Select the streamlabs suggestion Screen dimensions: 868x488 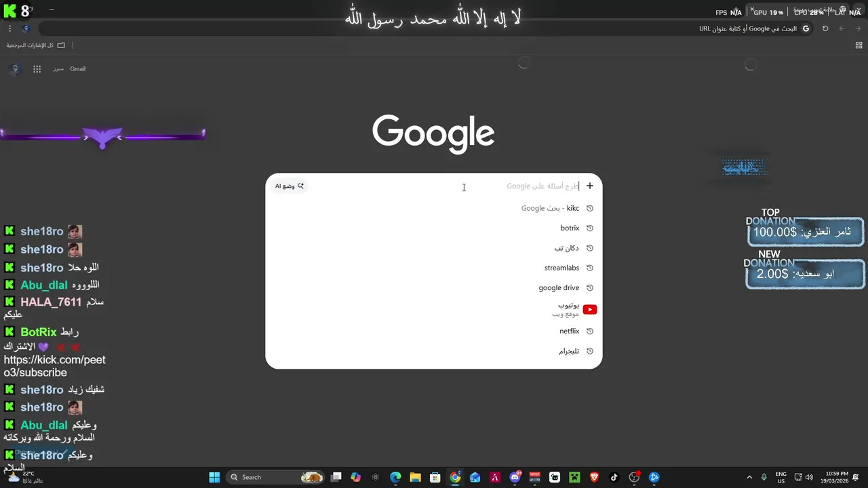(x=434, y=268)
